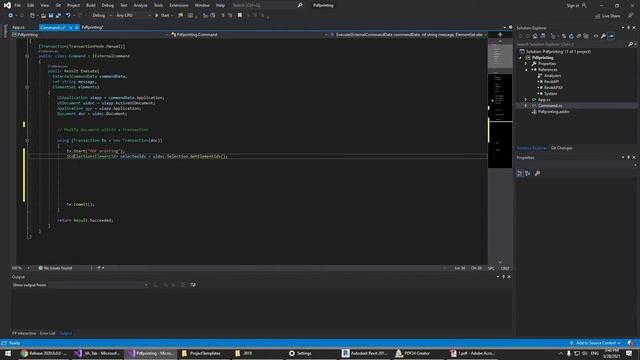Open the Pdfprinting.Command type dropdown
Screen dimensions: 640x360
(249, 35)
